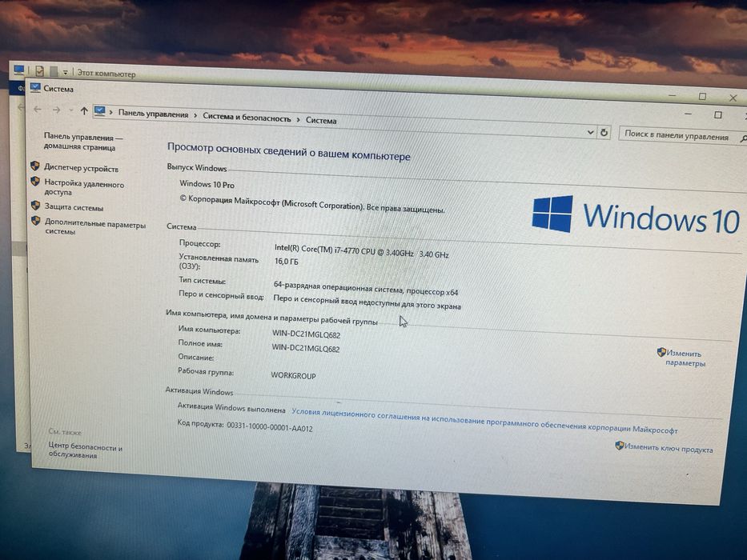Click product code '00331-10000-00001-AA012'
The width and height of the screenshot is (747, 560).
tap(270, 426)
